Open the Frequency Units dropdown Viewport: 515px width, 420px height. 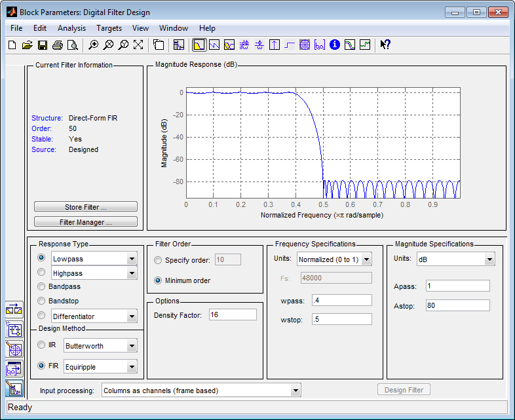tap(366, 259)
